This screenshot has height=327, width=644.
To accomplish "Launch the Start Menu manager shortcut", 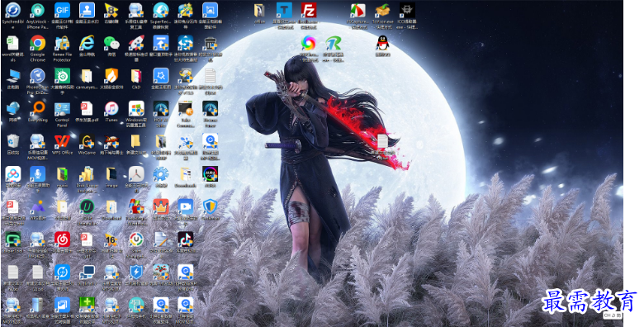I will point(136,239).
